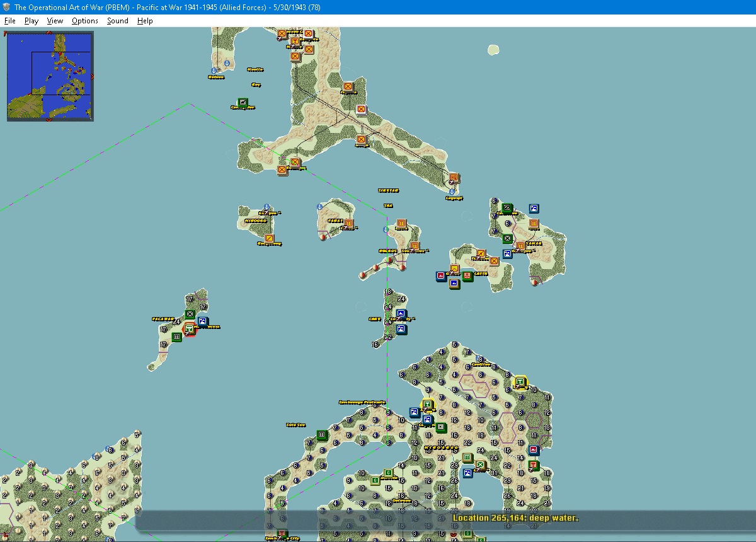Select orange infantry unit on eastern Leyte
756x542 pixels.
point(494,261)
